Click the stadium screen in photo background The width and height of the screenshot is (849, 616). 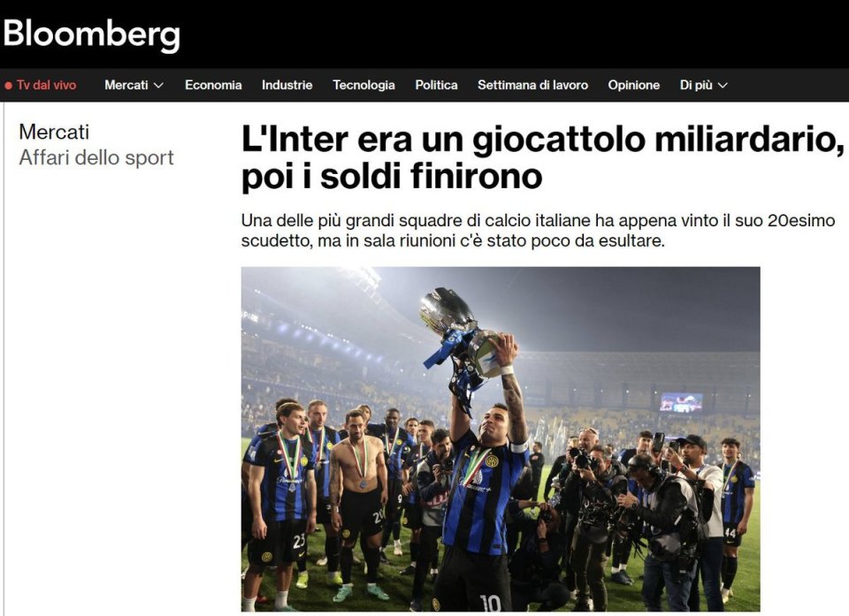pos(681,403)
